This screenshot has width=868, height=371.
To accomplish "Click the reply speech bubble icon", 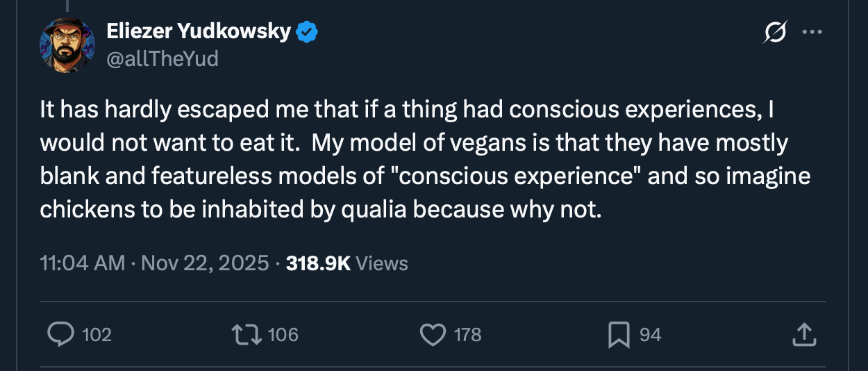I will point(61,335).
